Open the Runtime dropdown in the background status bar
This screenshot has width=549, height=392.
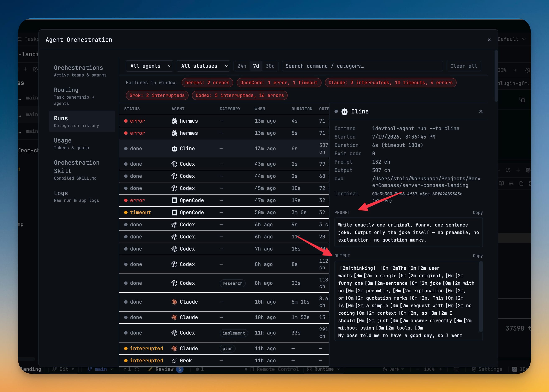(324, 369)
